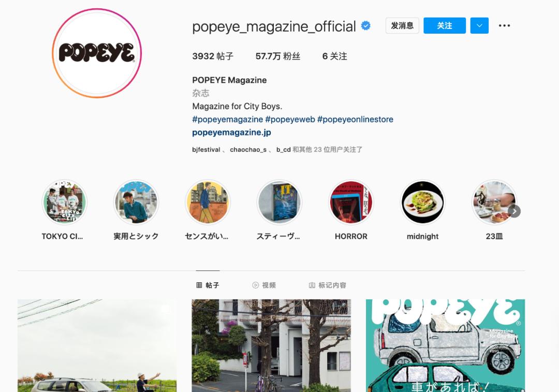Open the 23皿 story highlight
The image size is (559, 392).
(x=494, y=202)
